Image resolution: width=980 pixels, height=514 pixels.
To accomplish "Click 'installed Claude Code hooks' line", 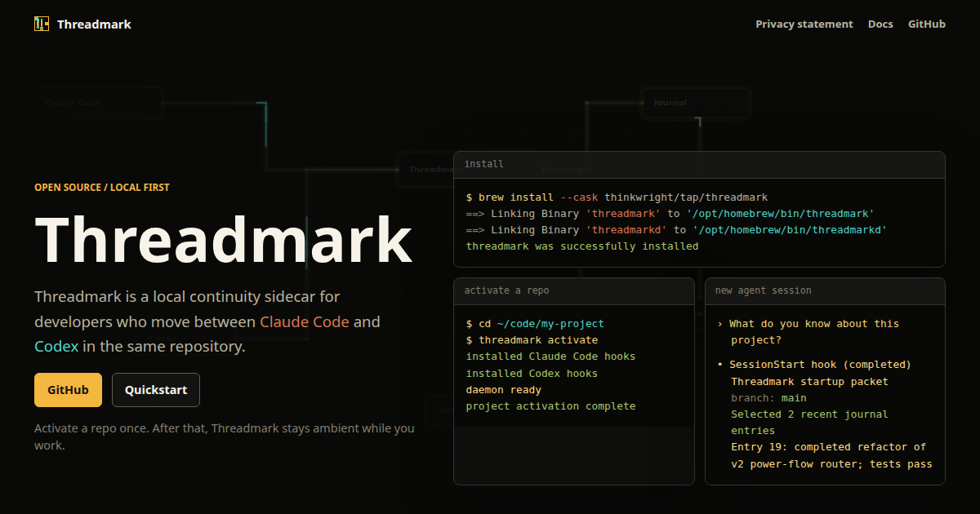I will click(x=550, y=357).
